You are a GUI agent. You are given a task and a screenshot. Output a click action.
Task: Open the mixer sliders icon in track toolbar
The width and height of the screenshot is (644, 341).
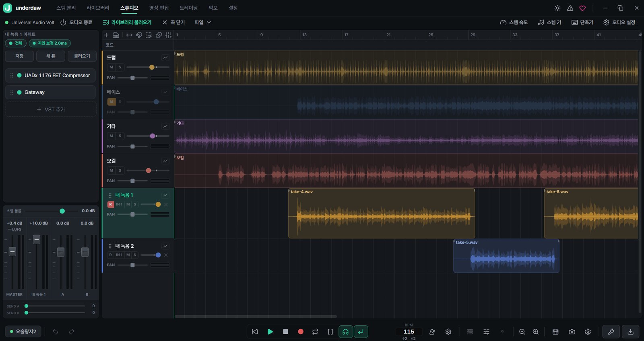pyautogui.click(x=169, y=35)
